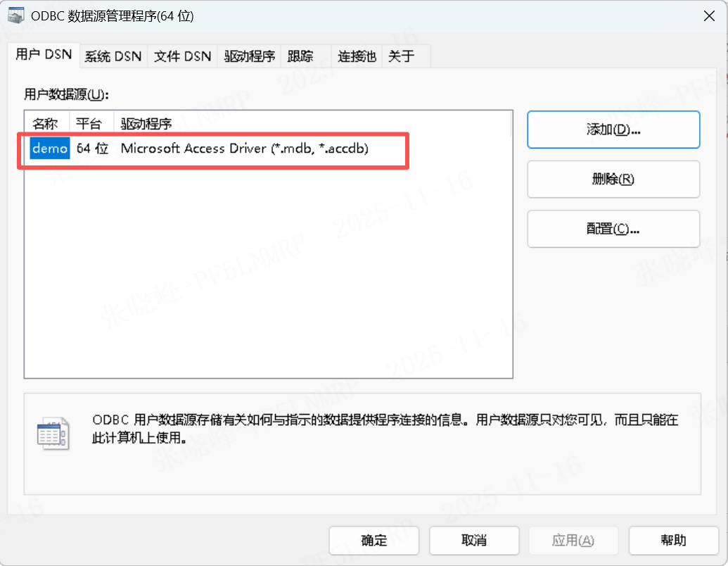
Task: Click the Microsoft Access Driver cell
Action: coord(245,149)
